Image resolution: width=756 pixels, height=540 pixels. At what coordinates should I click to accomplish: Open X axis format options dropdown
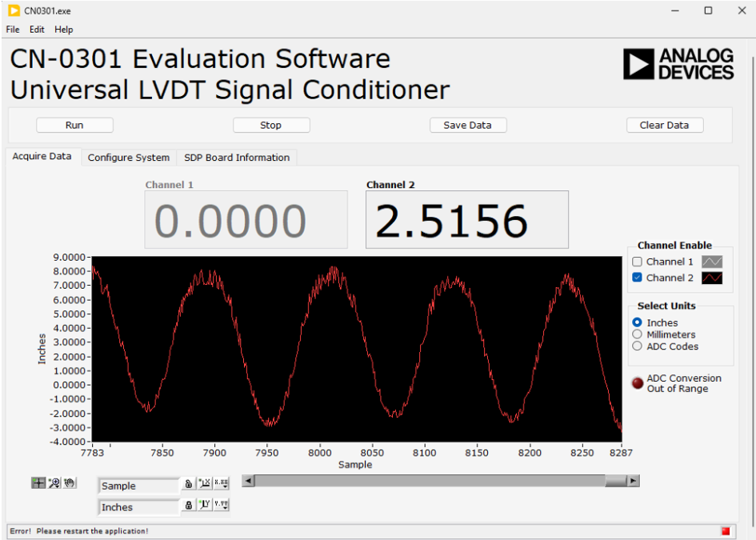pyautogui.click(x=222, y=483)
